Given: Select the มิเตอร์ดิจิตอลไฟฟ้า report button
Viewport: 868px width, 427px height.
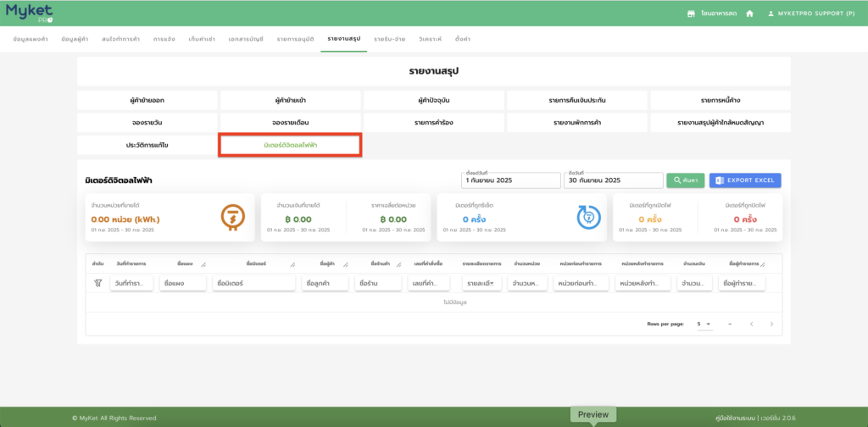Looking at the screenshot, I should pos(291,145).
